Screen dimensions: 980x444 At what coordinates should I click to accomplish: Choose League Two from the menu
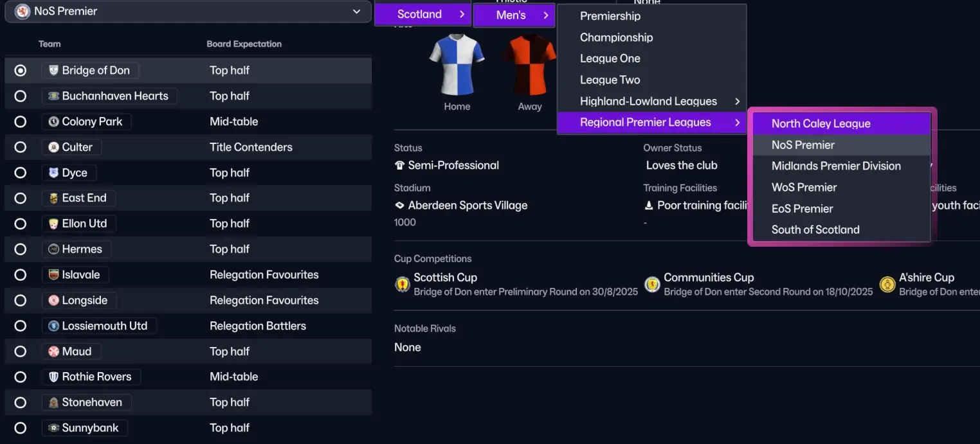[610, 80]
